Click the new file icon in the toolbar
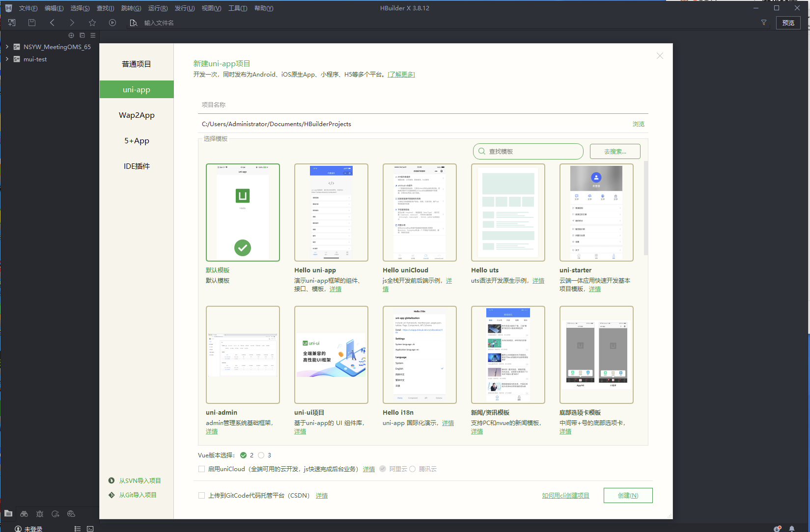This screenshot has width=810, height=532. click(12, 23)
